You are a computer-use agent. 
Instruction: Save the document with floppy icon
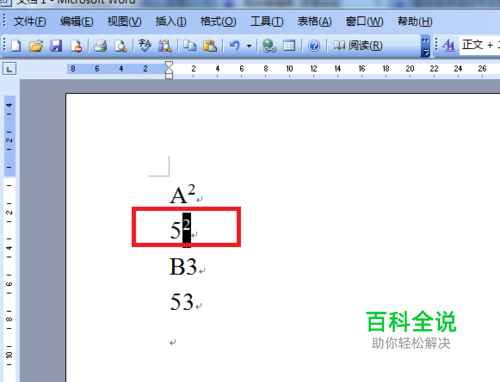coord(56,46)
